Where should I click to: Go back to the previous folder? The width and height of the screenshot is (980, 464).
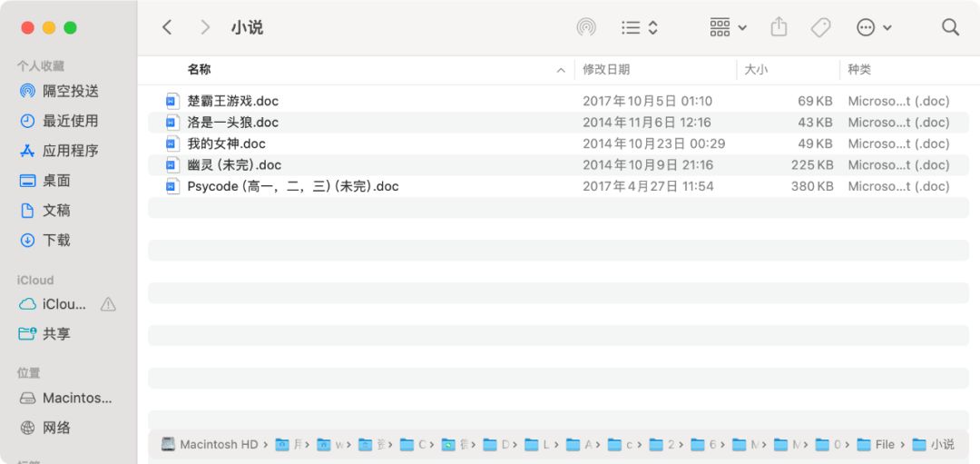coord(167,27)
